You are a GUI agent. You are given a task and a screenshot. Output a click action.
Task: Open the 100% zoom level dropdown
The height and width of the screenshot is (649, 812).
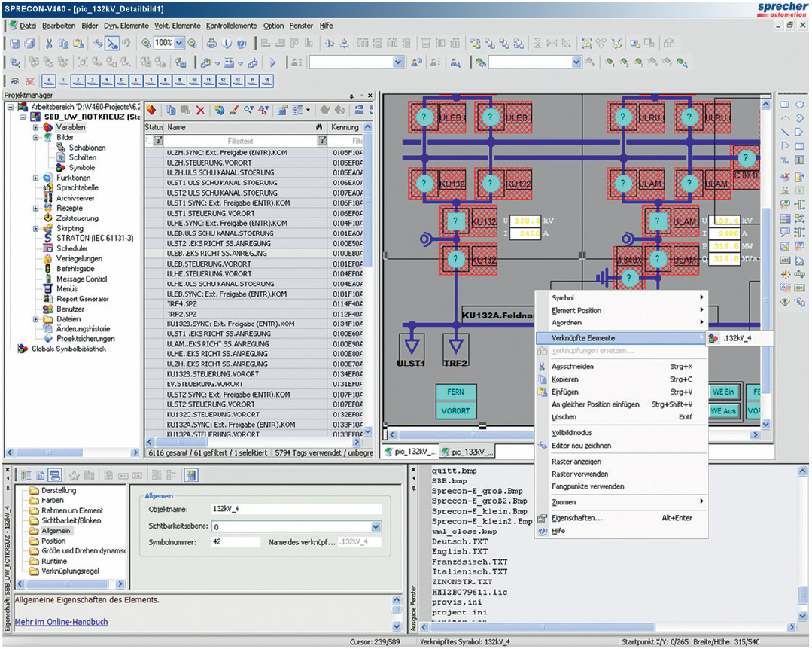click(179, 43)
